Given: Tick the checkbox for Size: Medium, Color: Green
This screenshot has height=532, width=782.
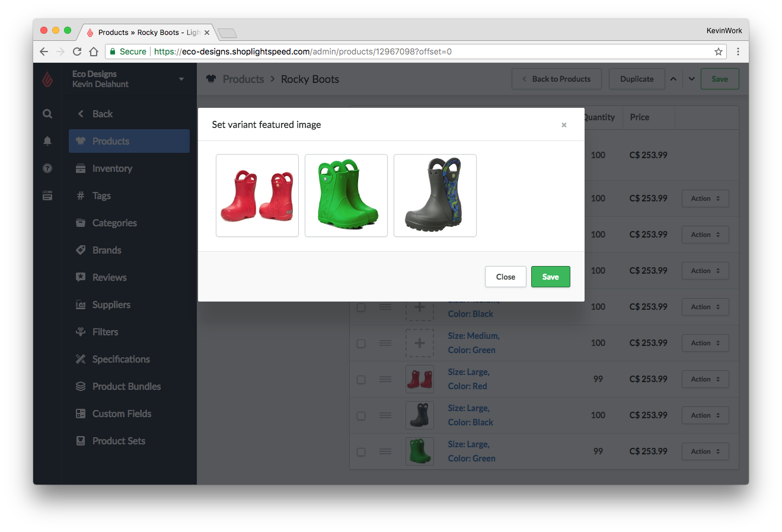Looking at the screenshot, I should coord(361,344).
